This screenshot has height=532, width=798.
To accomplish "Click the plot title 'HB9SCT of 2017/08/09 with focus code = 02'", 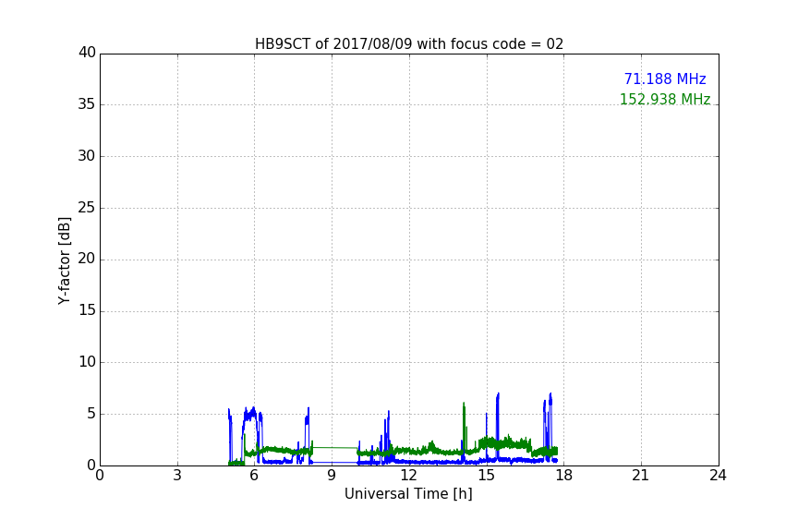I will pyautogui.click(x=409, y=44).
